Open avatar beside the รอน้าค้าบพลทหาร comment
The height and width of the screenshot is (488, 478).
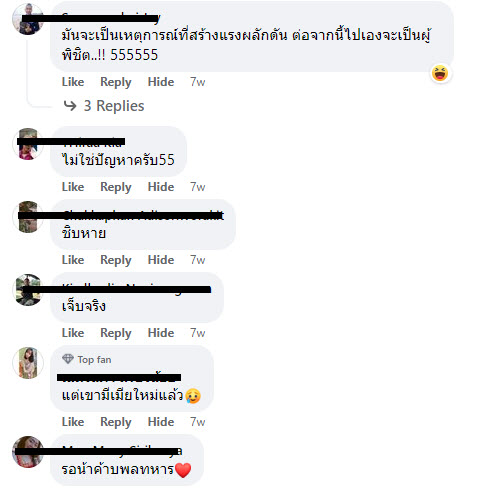click(28, 452)
